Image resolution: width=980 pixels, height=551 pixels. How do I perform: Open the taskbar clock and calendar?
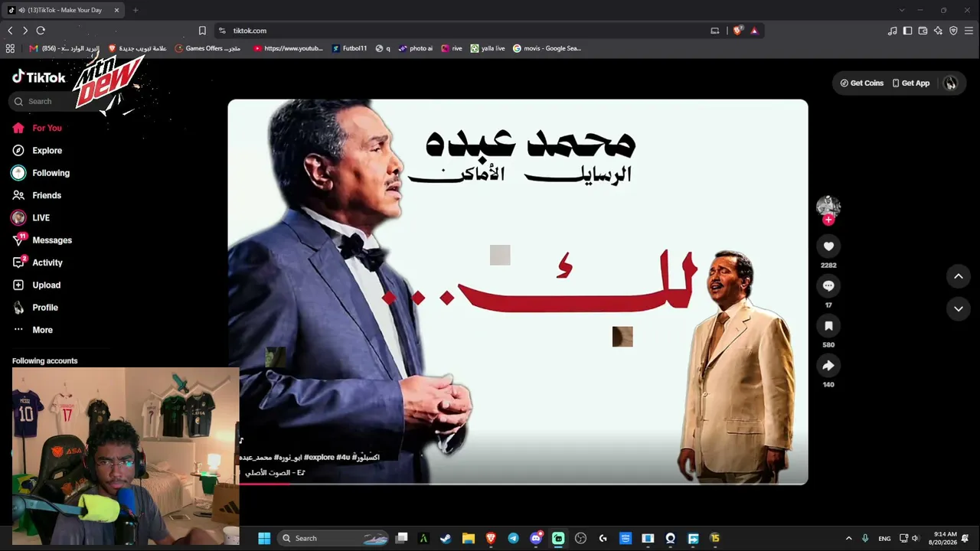(942, 538)
